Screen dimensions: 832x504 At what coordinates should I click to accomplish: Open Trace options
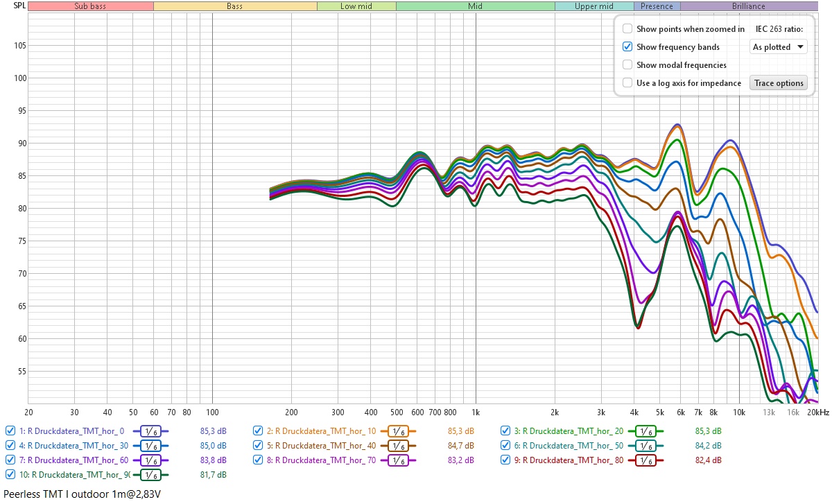pyautogui.click(x=779, y=83)
